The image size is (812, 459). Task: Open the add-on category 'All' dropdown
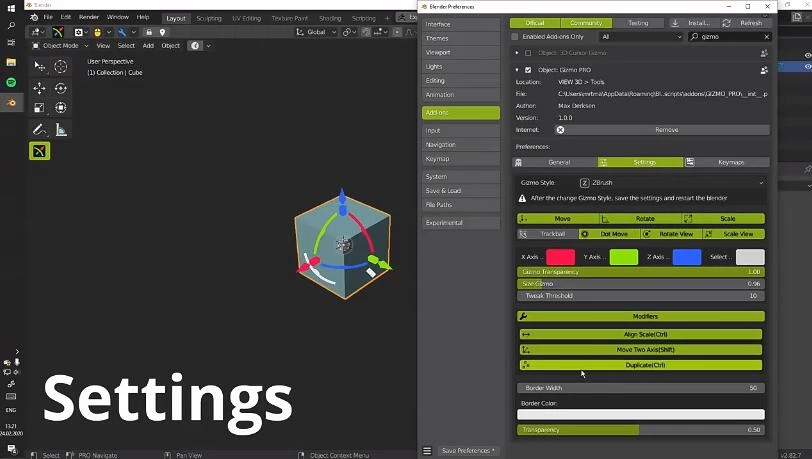tap(641, 37)
